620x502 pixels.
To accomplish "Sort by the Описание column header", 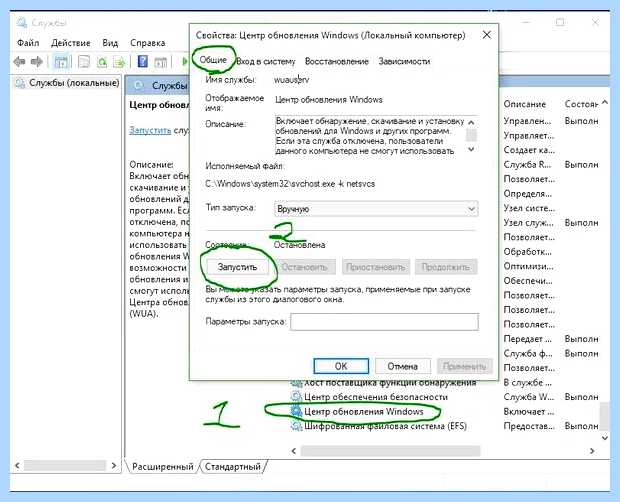I will [525, 104].
